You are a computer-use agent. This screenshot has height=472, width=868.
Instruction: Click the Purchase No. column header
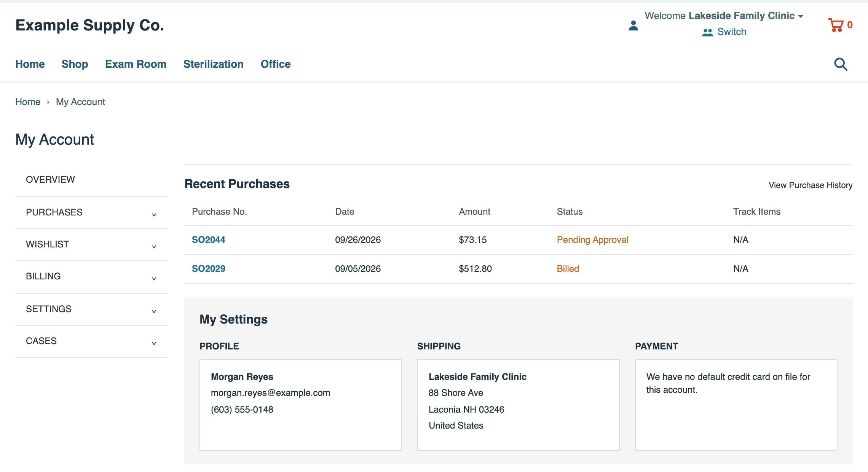coord(219,212)
